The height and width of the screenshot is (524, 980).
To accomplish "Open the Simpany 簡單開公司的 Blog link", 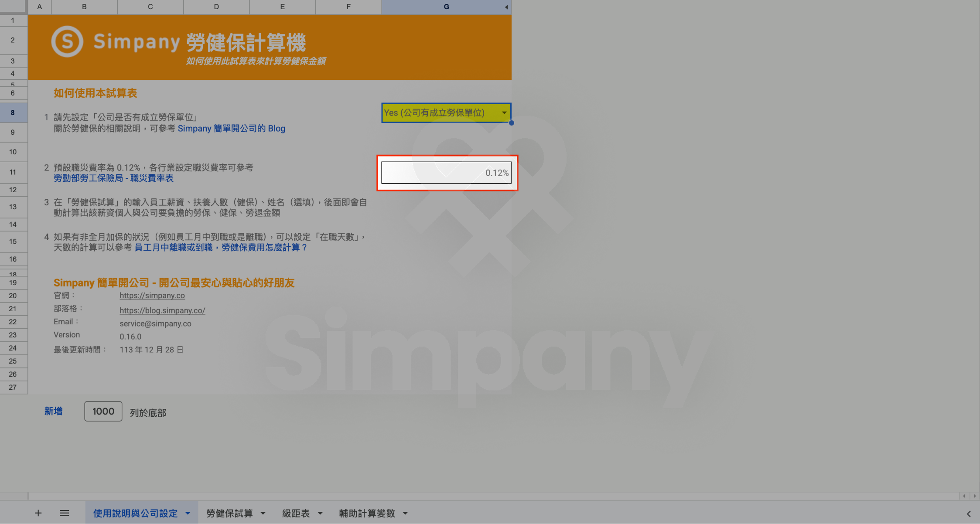I will 231,129.
